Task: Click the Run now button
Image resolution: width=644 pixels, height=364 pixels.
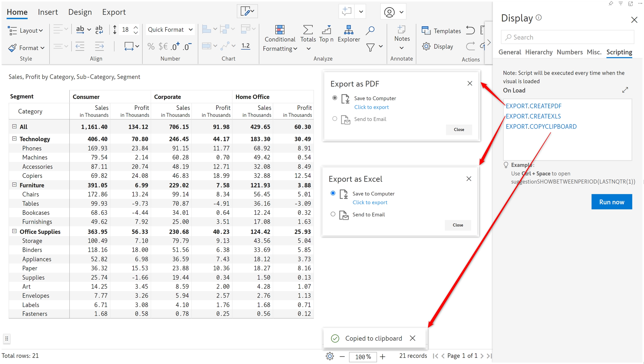Action: (611, 202)
